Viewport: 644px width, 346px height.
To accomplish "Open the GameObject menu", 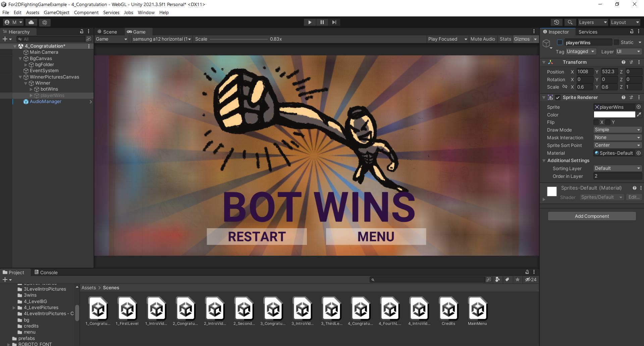I will point(56,12).
